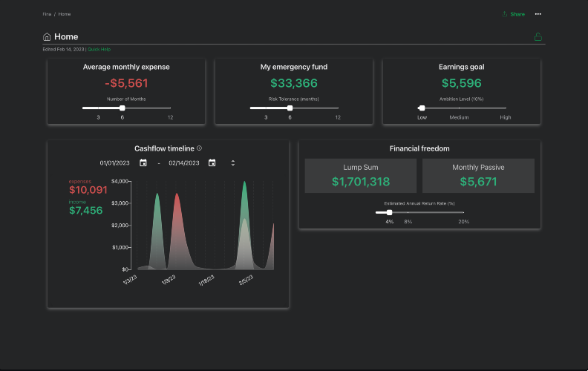Click the Quick Help link
This screenshot has height=371, width=588.
(99, 49)
